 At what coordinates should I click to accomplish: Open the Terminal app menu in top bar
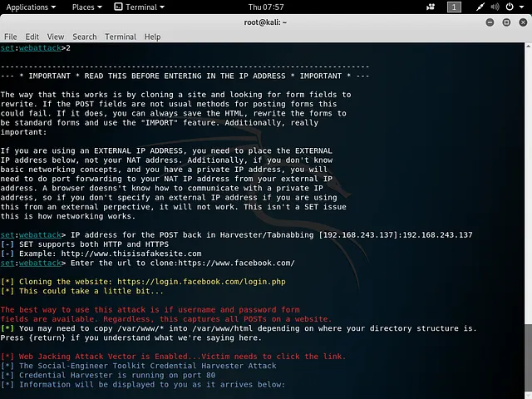coord(140,7)
